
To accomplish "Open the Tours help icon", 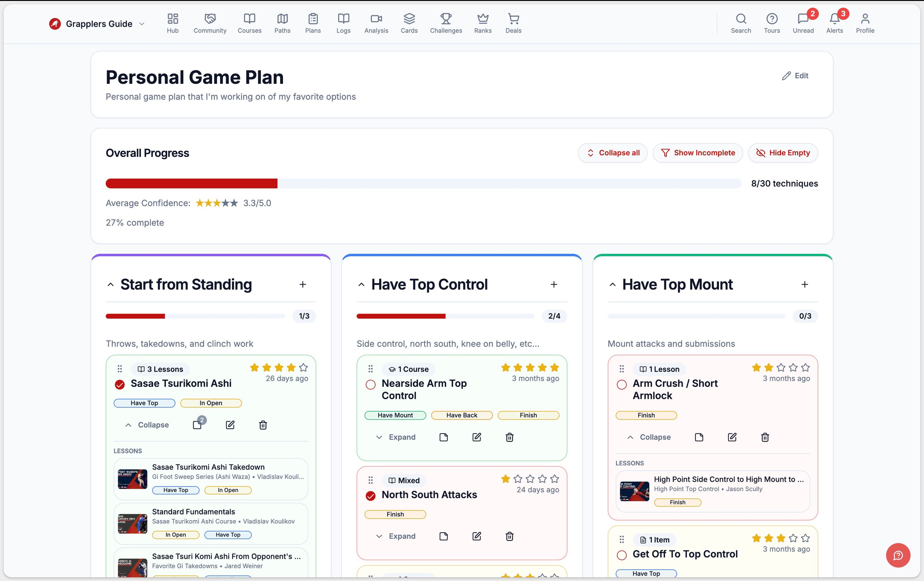I will [772, 18].
